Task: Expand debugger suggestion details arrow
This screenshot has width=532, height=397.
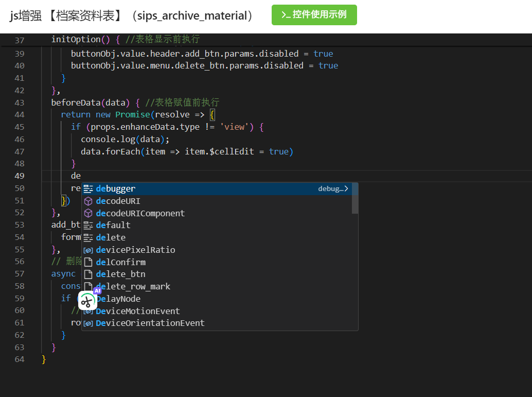Action: coord(346,189)
